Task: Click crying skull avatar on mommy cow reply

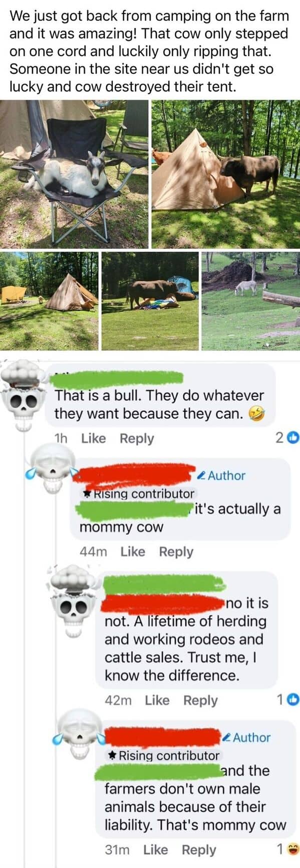Action: coord(51,469)
